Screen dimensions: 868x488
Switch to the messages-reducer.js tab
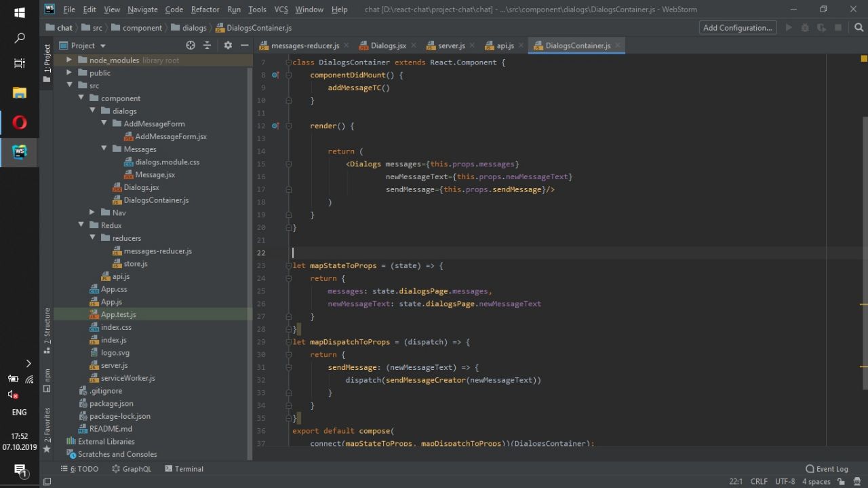click(x=304, y=45)
